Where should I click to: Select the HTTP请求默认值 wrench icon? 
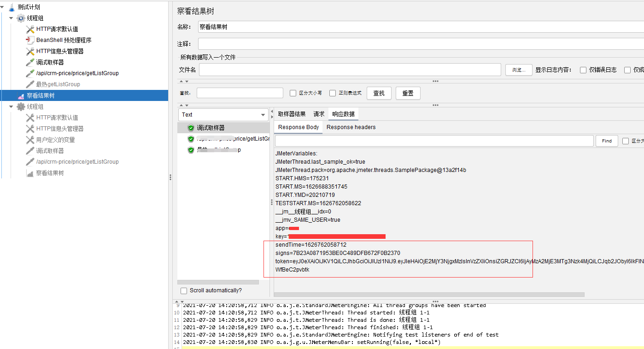click(30, 29)
